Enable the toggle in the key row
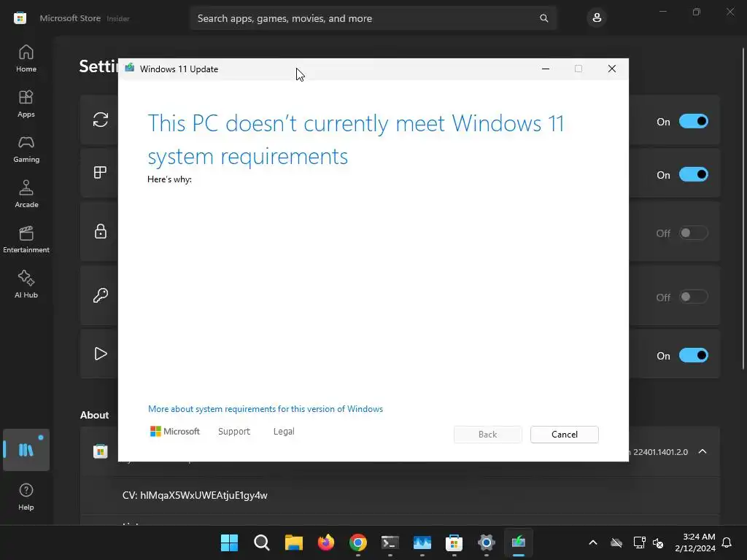Screen dimensions: 747x560 (x=693, y=297)
